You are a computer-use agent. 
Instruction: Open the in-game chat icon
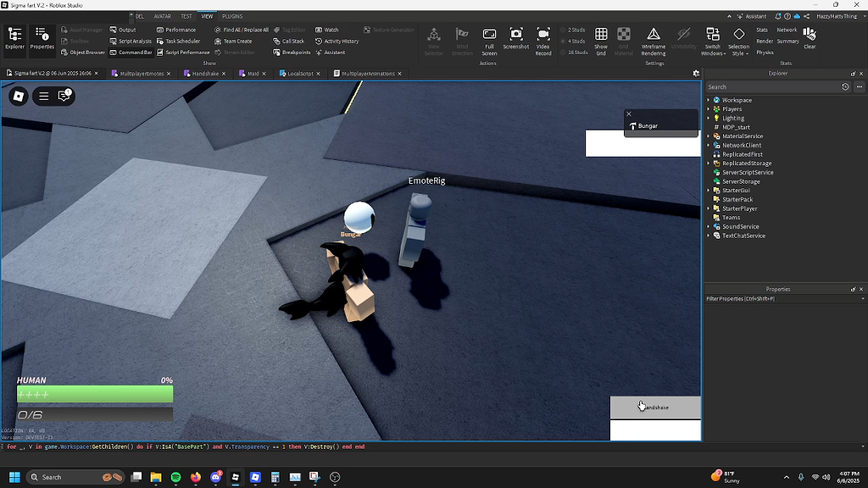[64, 96]
